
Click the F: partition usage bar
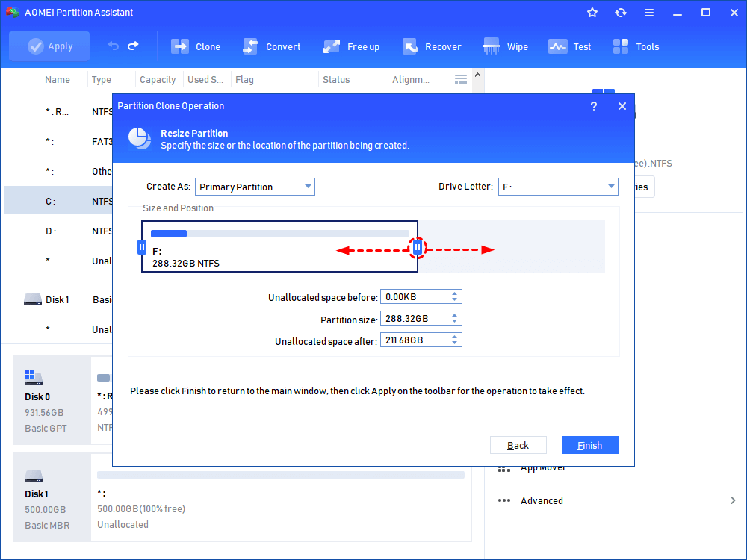pos(280,233)
